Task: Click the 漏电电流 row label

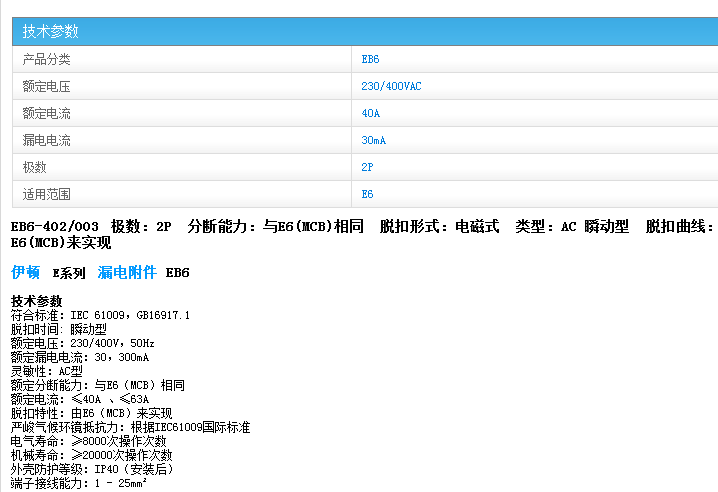Action: (46, 140)
